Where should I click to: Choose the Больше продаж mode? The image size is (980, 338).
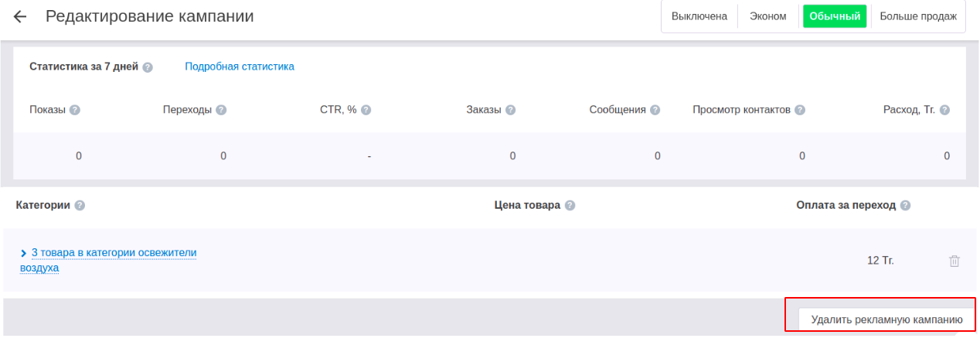point(918,16)
